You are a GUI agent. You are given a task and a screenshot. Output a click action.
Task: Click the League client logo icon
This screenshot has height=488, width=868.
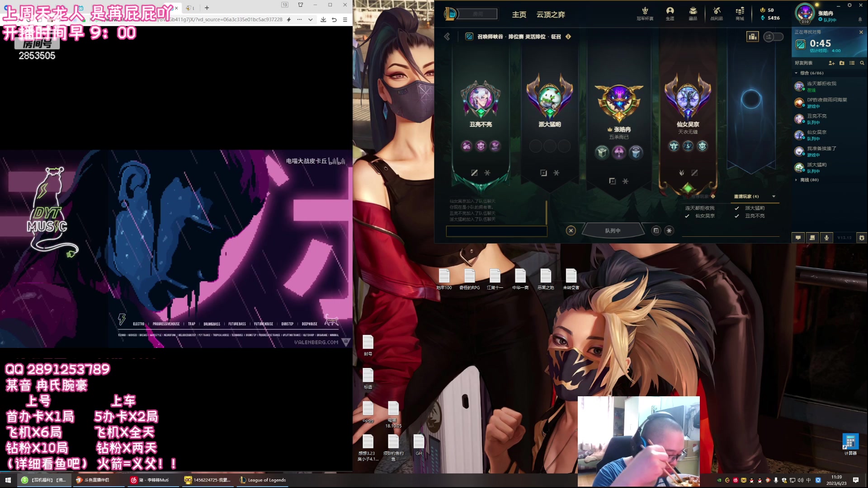450,14
